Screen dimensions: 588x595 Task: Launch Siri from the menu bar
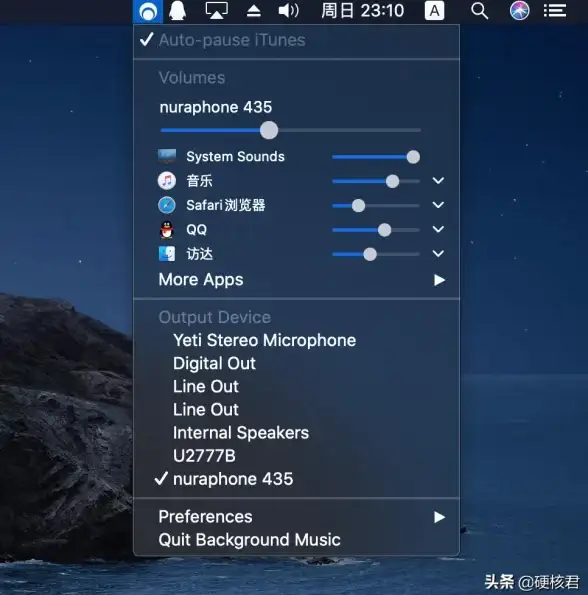(519, 11)
